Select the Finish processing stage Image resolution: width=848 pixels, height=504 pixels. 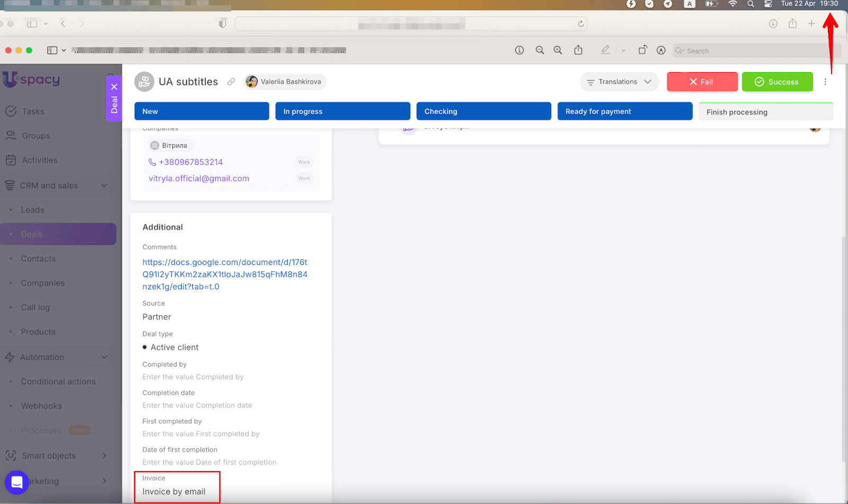click(765, 112)
